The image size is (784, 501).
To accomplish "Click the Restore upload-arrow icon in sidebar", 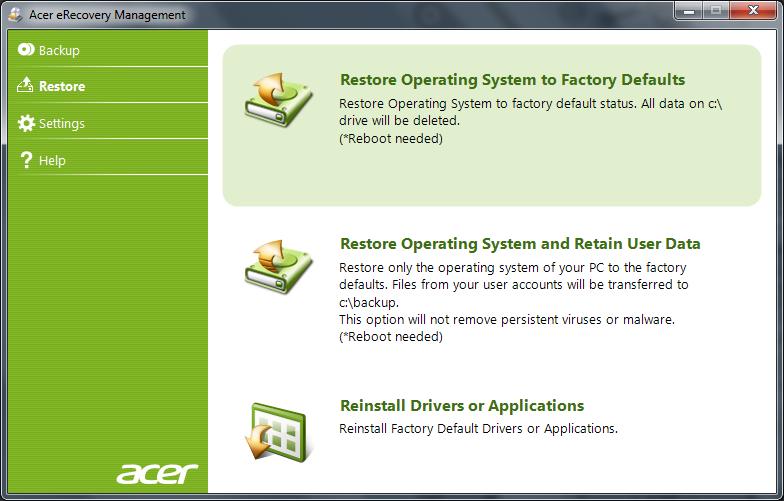I will [x=26, y=85].
